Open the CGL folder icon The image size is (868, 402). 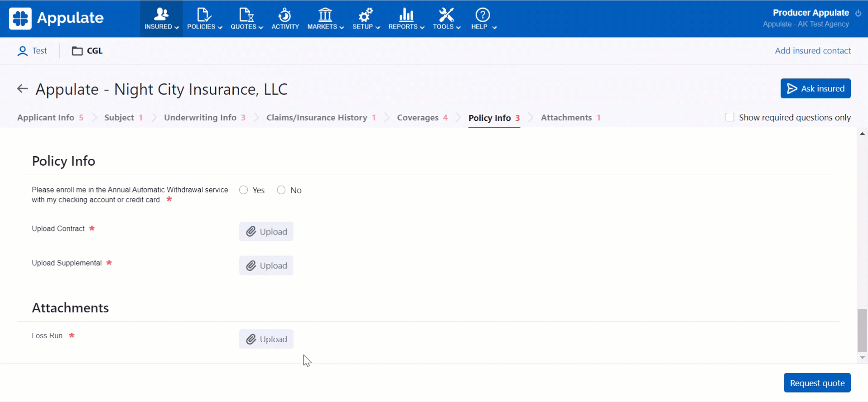pos(77,51)
